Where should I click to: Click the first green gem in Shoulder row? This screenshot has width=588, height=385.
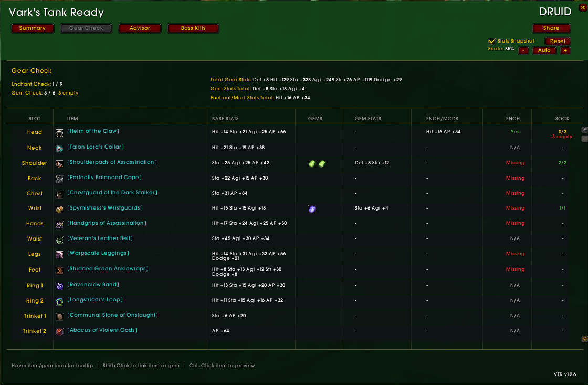tap(312, 163)
